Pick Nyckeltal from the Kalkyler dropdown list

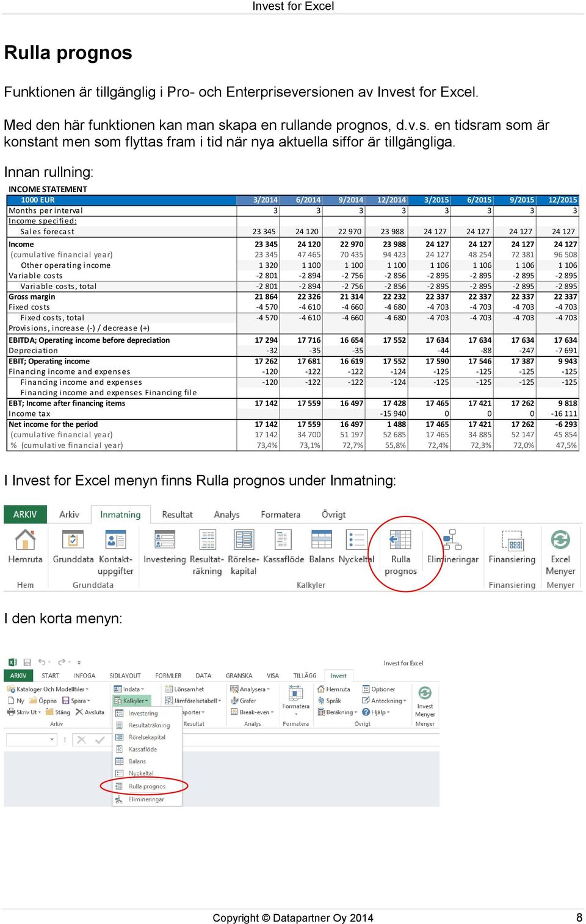147,773
